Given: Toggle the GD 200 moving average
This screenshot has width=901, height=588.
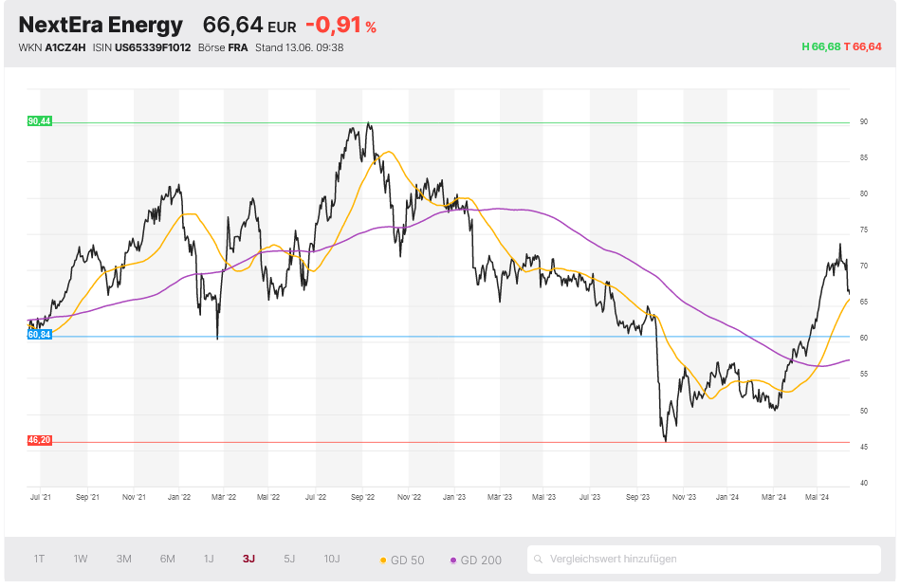Looking at the screenshot, I should pyautogui.click(x=476, y=560).
